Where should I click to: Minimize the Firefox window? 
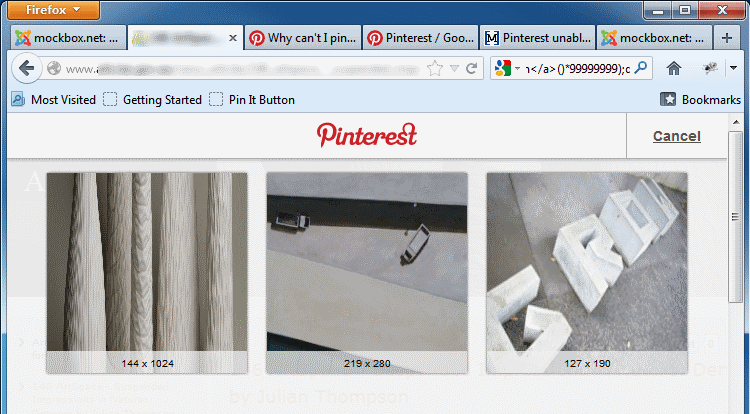coord(658,10)
